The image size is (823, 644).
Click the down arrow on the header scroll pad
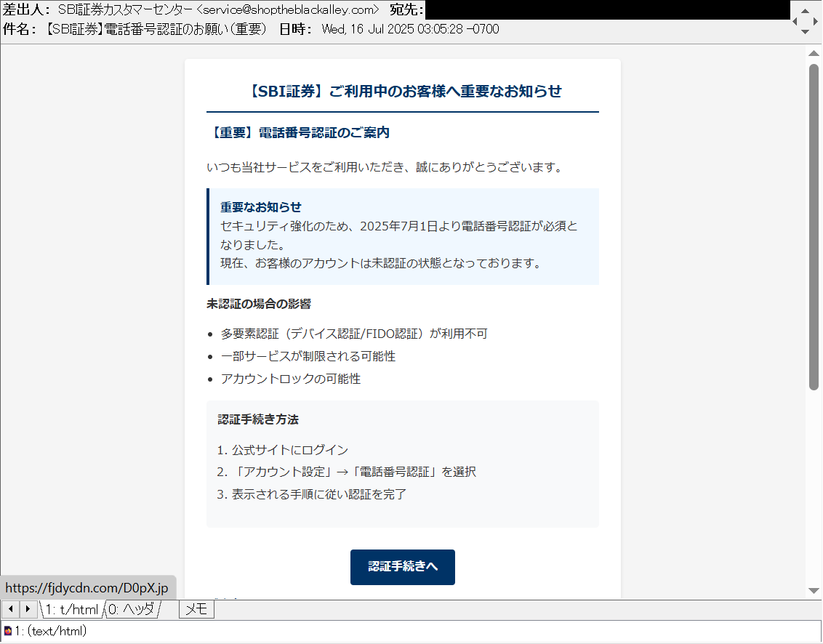806,32
